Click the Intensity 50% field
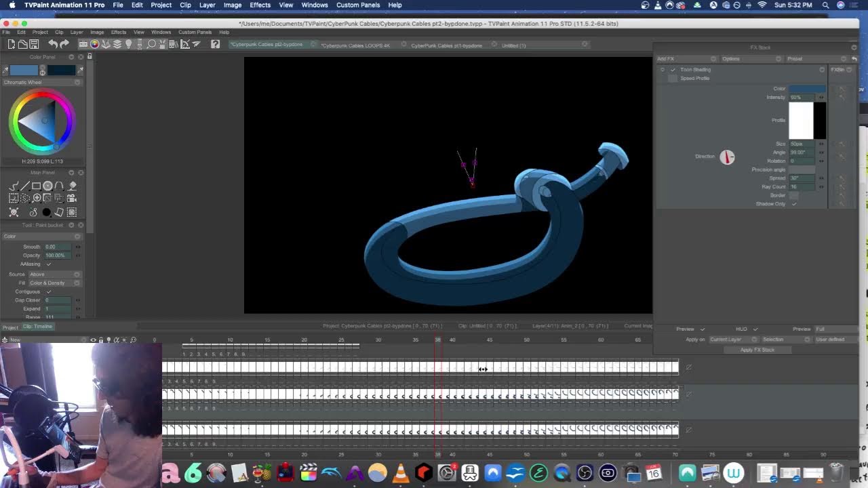This screenshot has height=488, width=868. pyautogui.click(x=803, y=98)
